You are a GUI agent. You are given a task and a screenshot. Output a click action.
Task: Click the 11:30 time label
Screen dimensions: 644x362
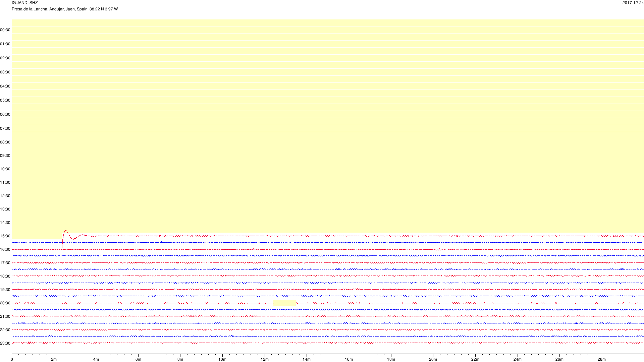pyautogui.click(x=5, y=182)
